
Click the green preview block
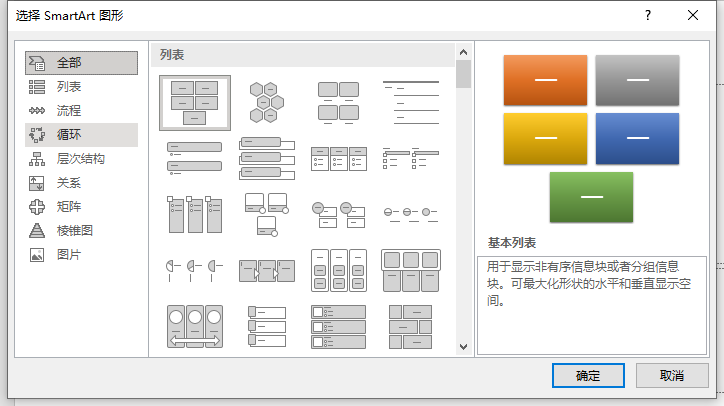pos(591,197)
